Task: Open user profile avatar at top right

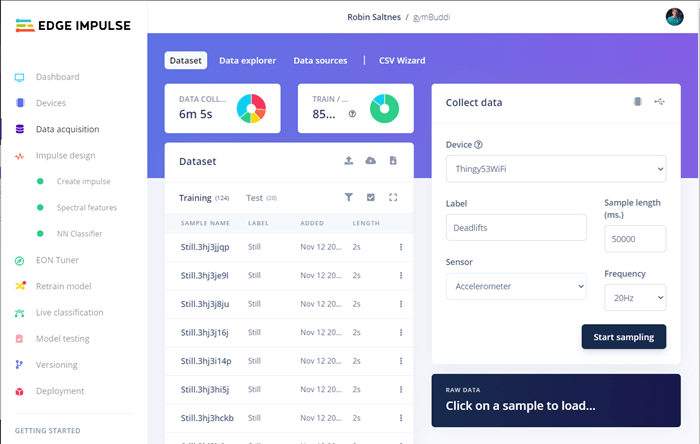Action: click(674, 17)
